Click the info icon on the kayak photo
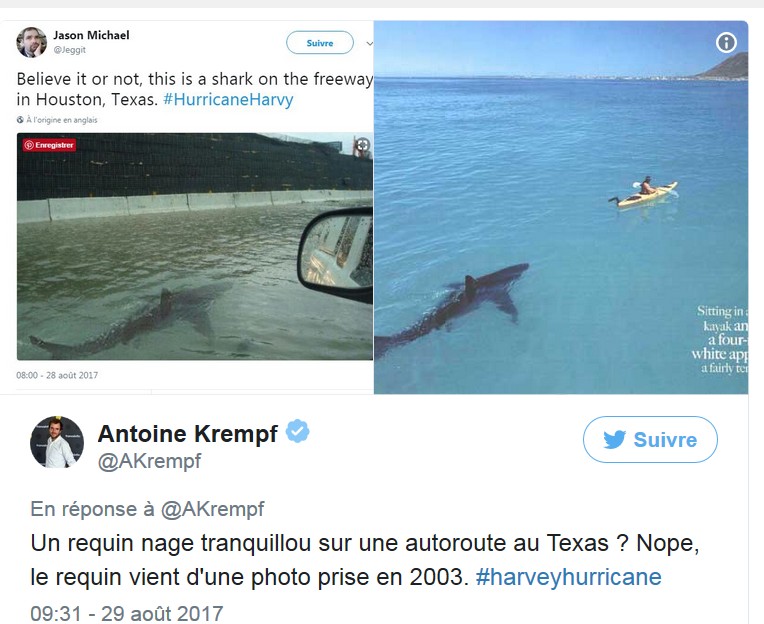Image resolution: width=764 pixels, height=624 pixels. click(x=726, y=42)
